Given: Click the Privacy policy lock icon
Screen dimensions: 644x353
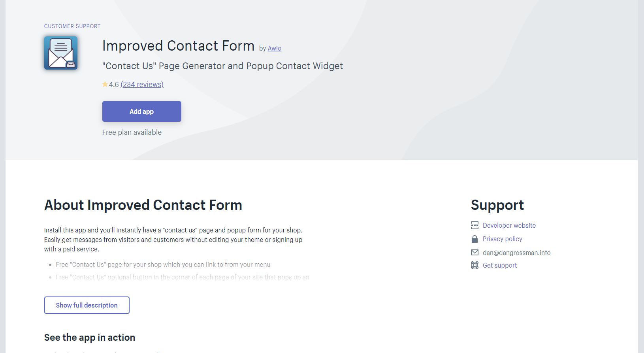Looking at the screenshot, I should 475,239.
